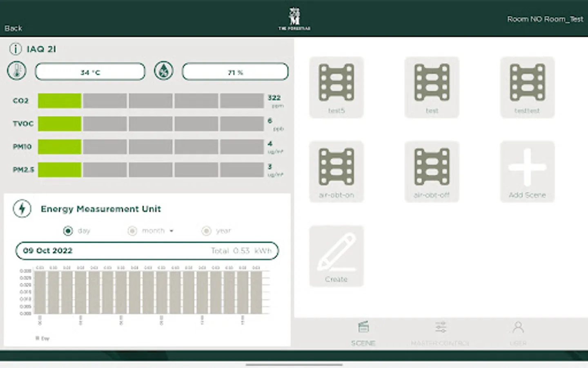This screenshot has width=588, height=368.
Task: Activate the testtest scene tile
Action: [527, 88]
